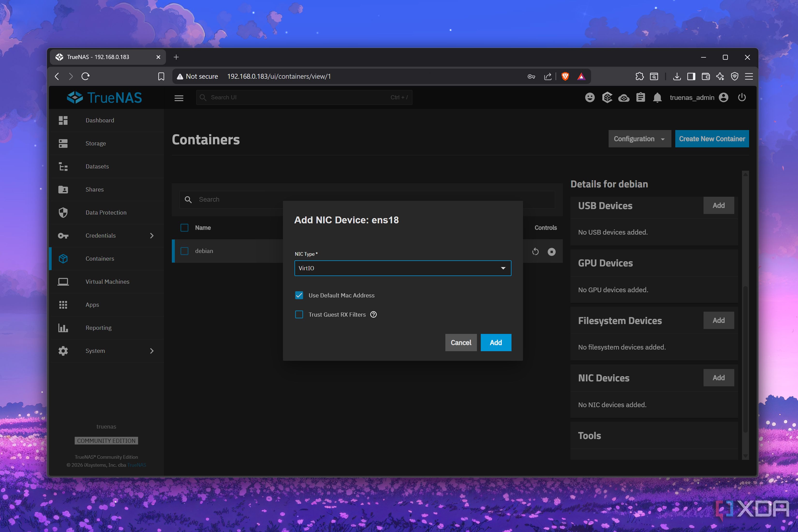Click the TrueNAS status layers icon in the top bar
The image size is (798, 532).
pos(607,98)
